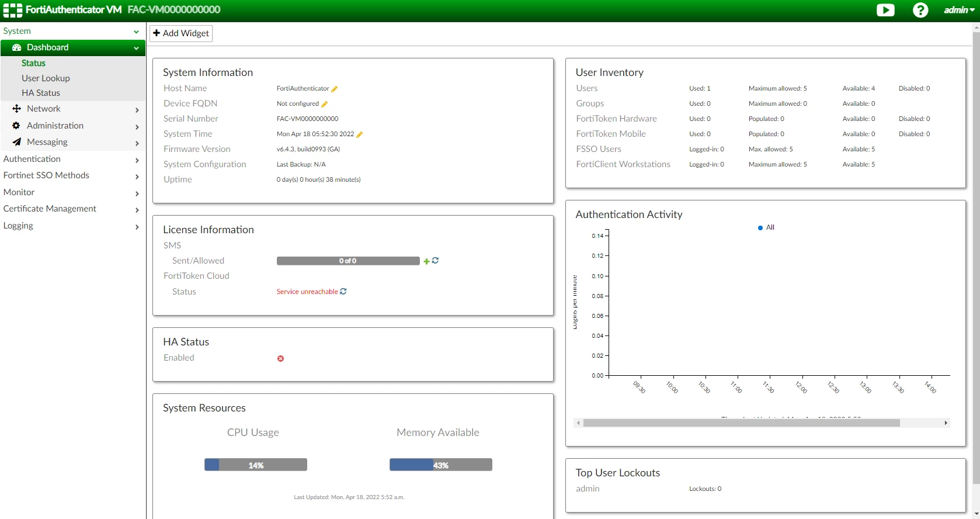Expand the Authentication menu arrow

137,160
